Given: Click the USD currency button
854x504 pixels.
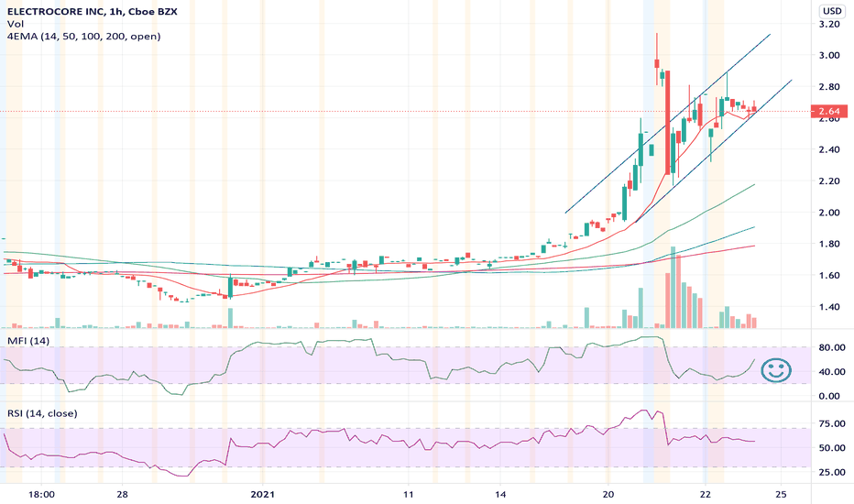Looking at the screenshot, I should tap(832, 11).
